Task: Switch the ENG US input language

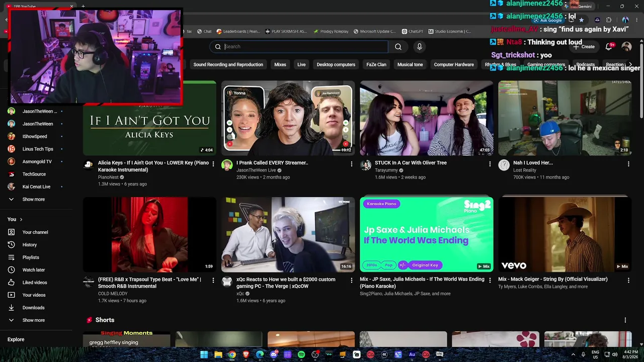Action: pyautogui.click(x=595, y=354)
